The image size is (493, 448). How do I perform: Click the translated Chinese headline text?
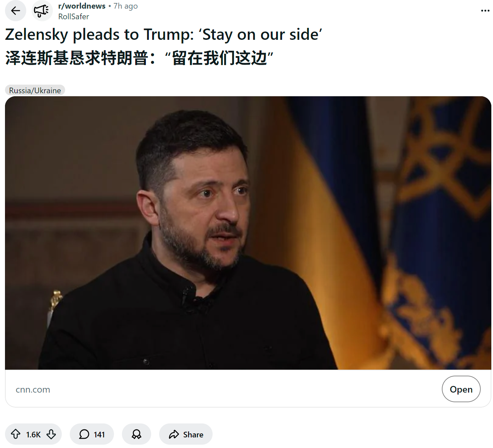[139, 58]
